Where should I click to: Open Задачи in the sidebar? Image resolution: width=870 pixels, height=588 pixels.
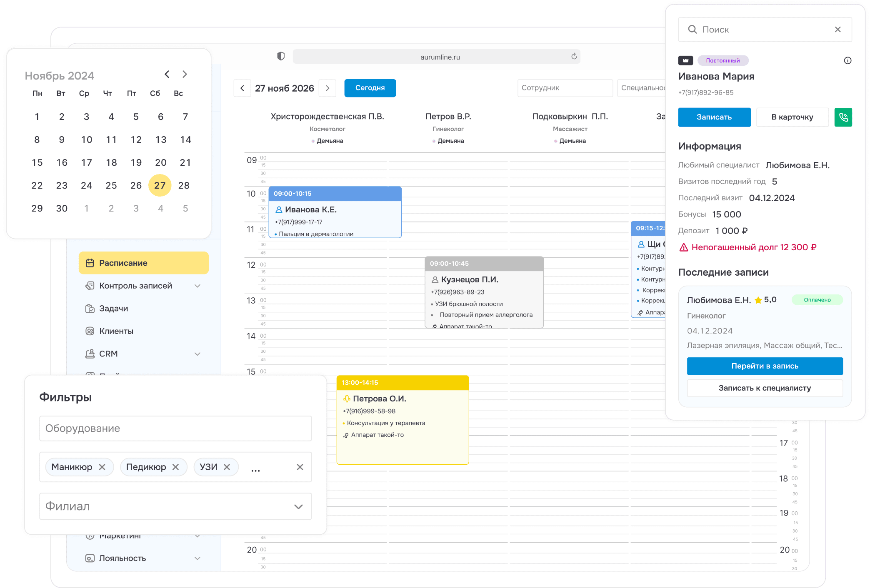click(x=113, y=309)
